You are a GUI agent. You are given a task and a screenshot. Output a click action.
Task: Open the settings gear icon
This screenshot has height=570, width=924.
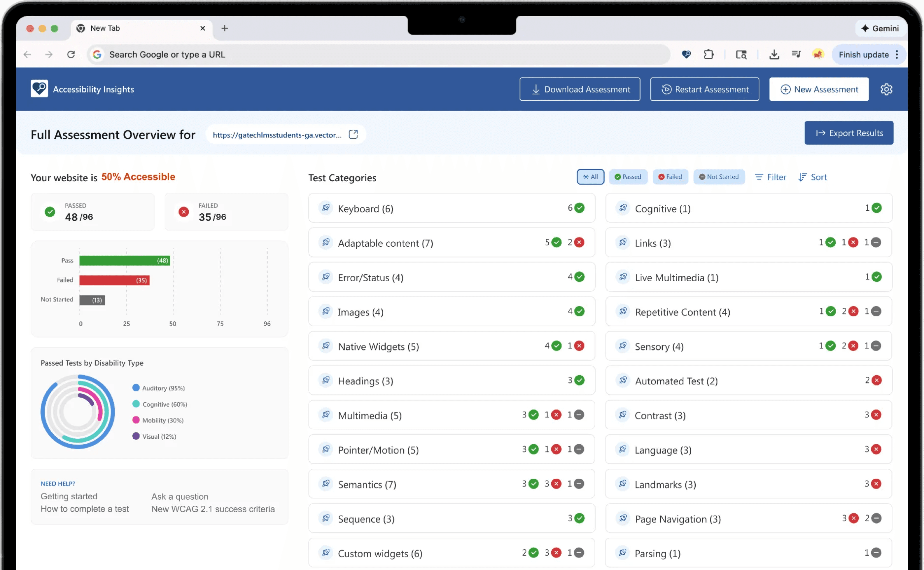pyautogui.click(x=886, y=89)
